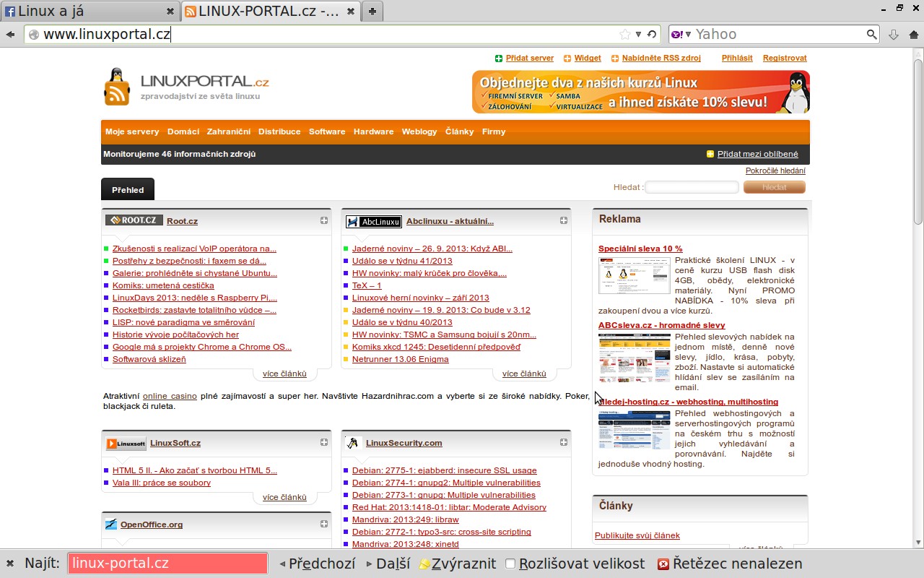Open the Distribuce menu item
Image resolution: width=924 pixels, height=578 pixels.
279,131
